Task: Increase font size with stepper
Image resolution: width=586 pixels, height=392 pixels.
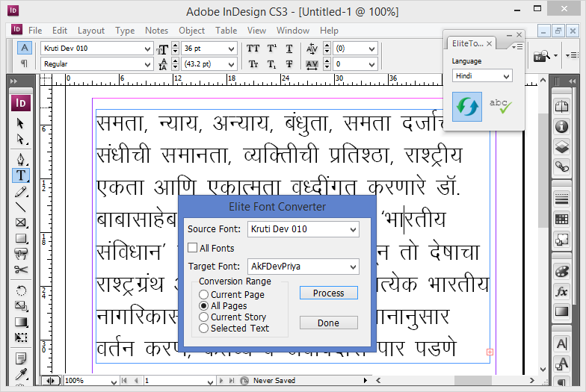Action: [x=175, y=46]
